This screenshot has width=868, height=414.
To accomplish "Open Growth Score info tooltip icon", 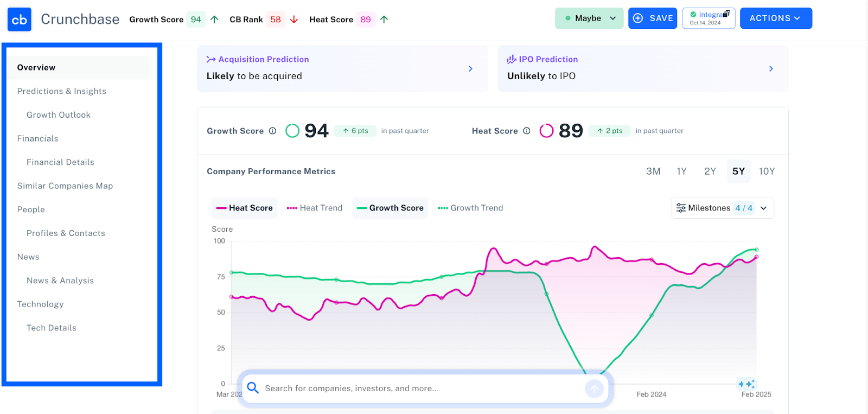I will (x=273, y=131).
